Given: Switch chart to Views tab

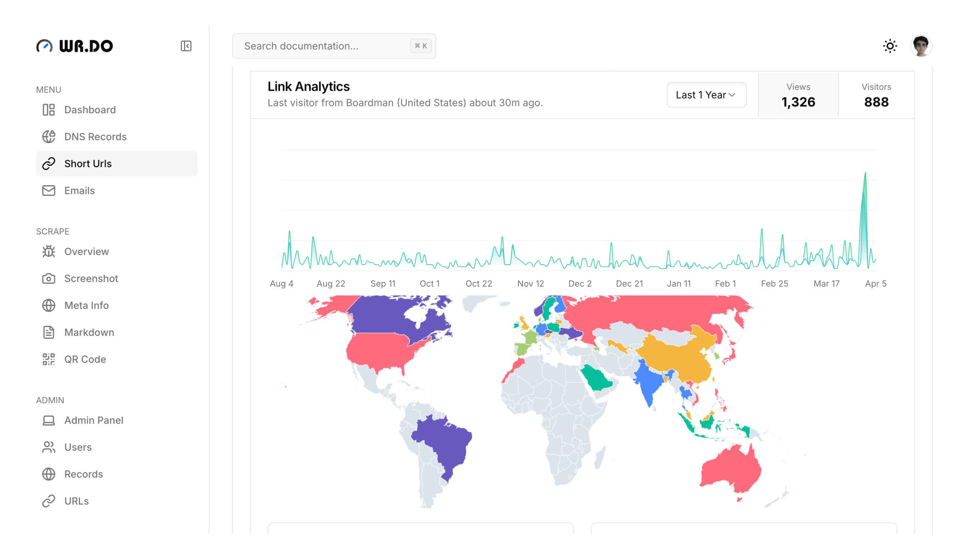Looking at the screenshot, I should (x=798, y=95).
